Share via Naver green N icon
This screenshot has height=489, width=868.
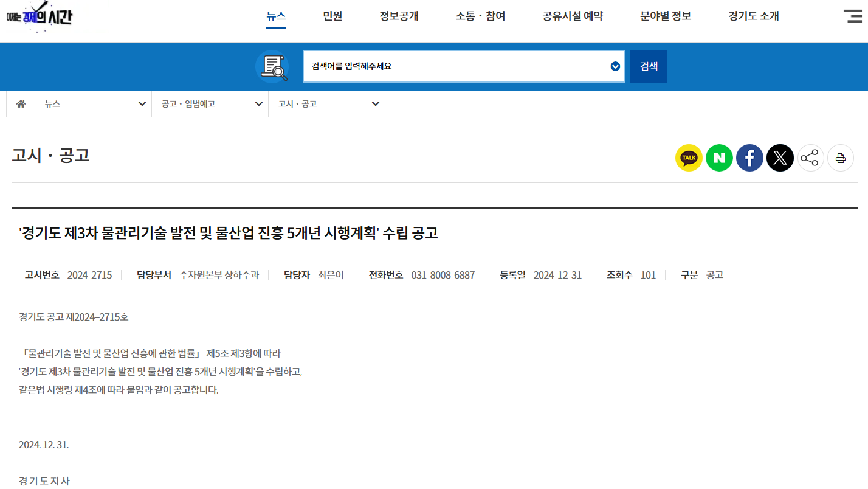pos(719,158)
